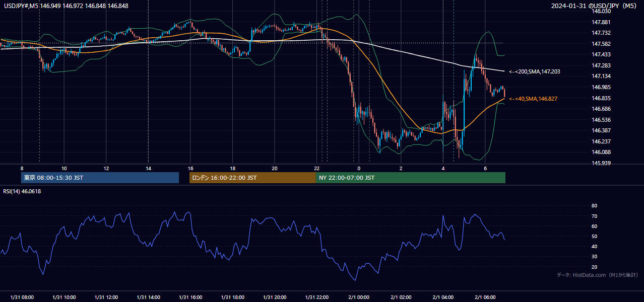Click price axis label 146.985
Image resolution: width=644 pixels, height=302 pixels.
(601, 87)
